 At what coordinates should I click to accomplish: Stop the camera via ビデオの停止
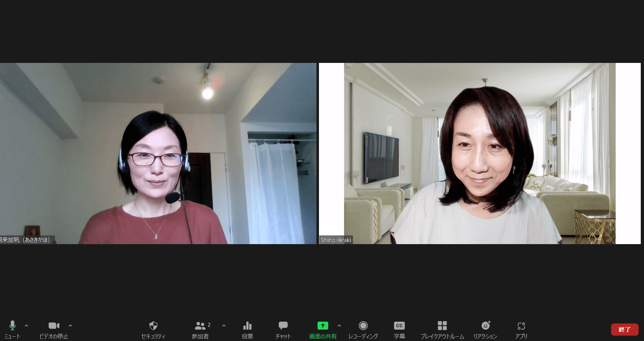[x=54, y=326]
